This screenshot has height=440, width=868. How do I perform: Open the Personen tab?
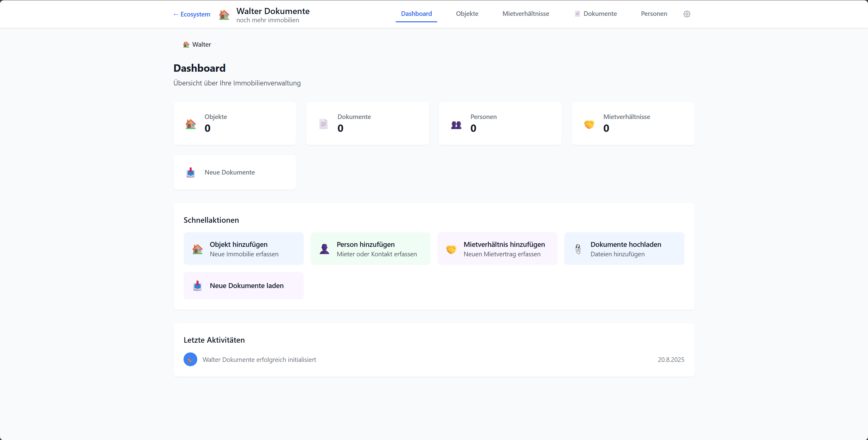(654, 14)
